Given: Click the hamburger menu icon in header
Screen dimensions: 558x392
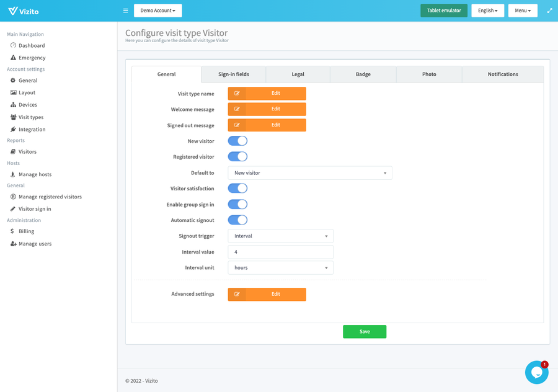Looking at the screenshot, I should tap(126, 11).
